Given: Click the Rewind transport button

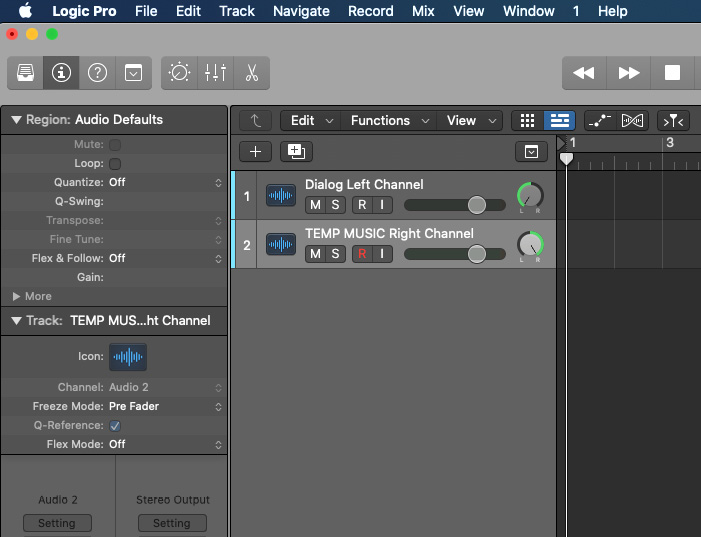Looking at the screenshot, I should pyautogui.click(x=584, y=72).
